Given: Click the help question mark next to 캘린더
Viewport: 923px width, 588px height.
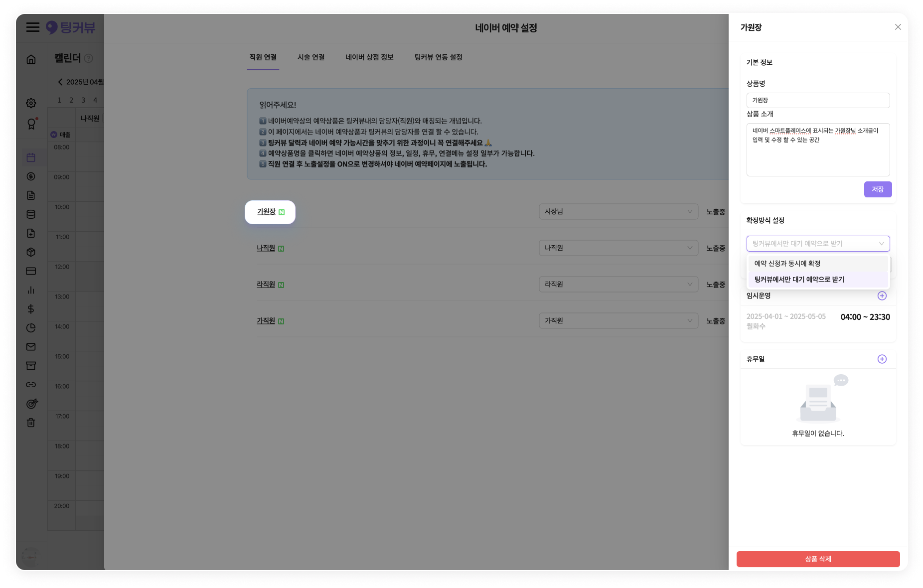Looking at the screenshot, I should pyautogui.click(x=89, y=58).
